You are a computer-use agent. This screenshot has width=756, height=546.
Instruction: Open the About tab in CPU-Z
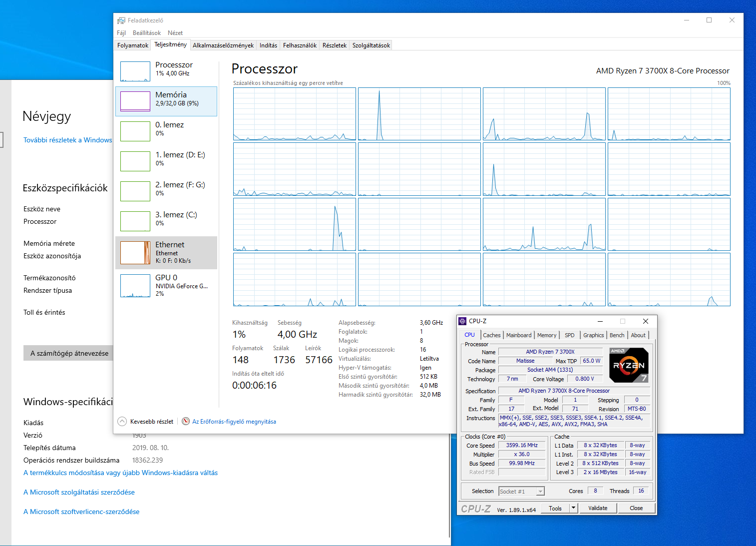(638, 335)
